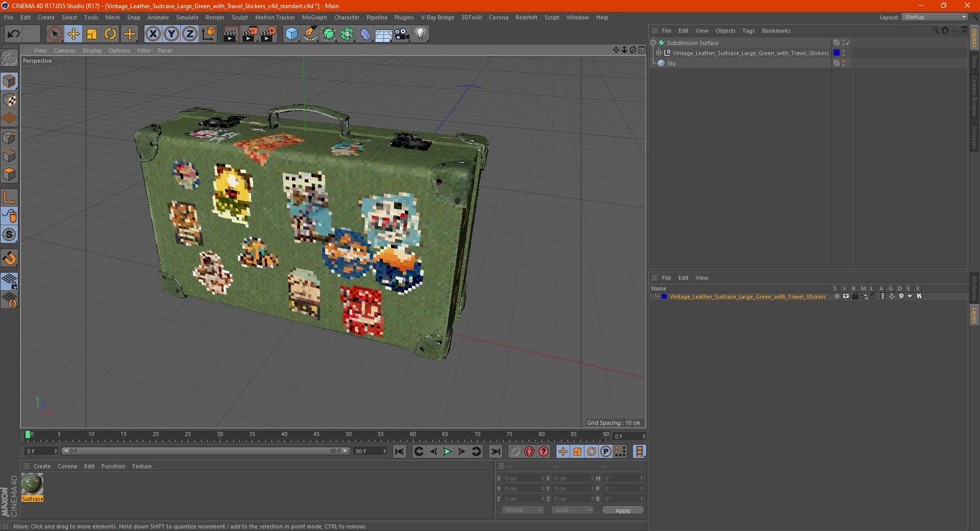Play the animation forward
980x531 pixels.
[447, 451]
